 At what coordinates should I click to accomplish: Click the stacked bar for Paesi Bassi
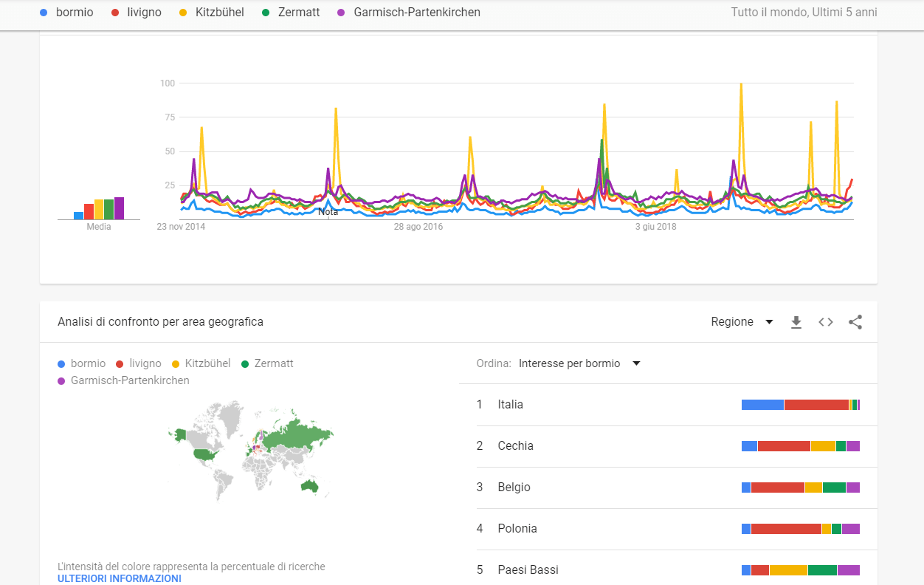click(801, 570)
